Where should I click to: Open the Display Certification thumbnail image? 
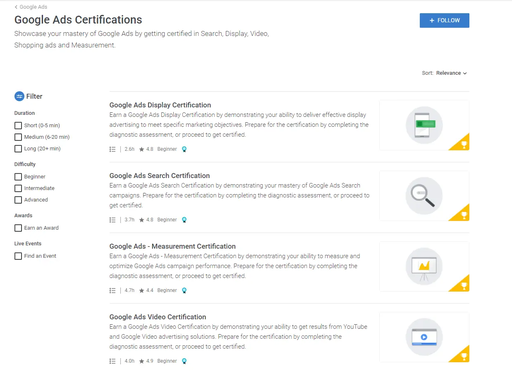(x=424, y=125)
